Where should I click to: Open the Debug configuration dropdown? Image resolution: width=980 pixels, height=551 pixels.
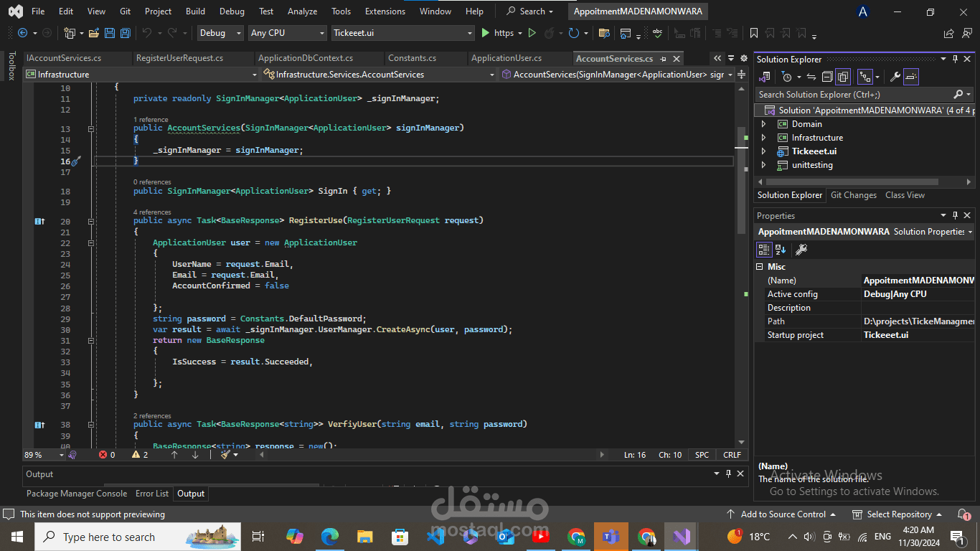pos(220,33)
